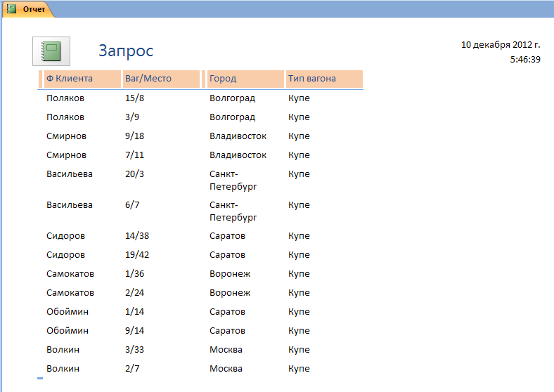Click Саратов in the 19/42 row
Image resolution: width=554 pixels, height=392 pixels.
[227, 255]
